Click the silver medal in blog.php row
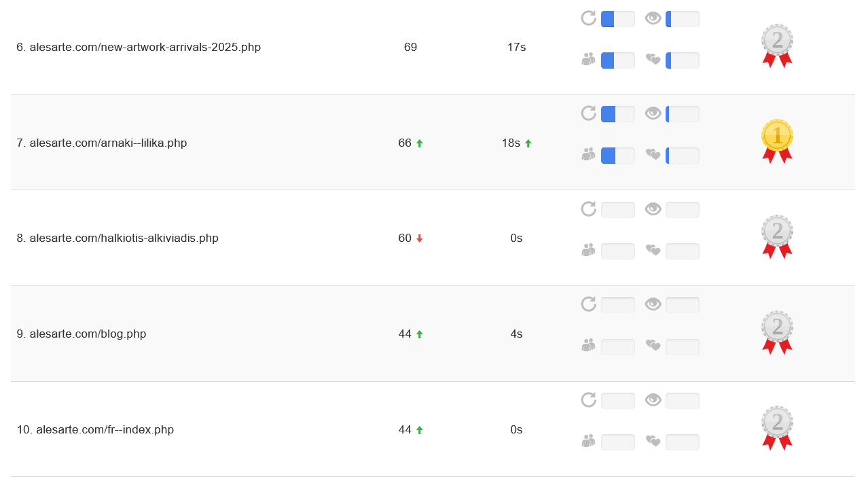The image size is (868, 481). coord(777,332)
